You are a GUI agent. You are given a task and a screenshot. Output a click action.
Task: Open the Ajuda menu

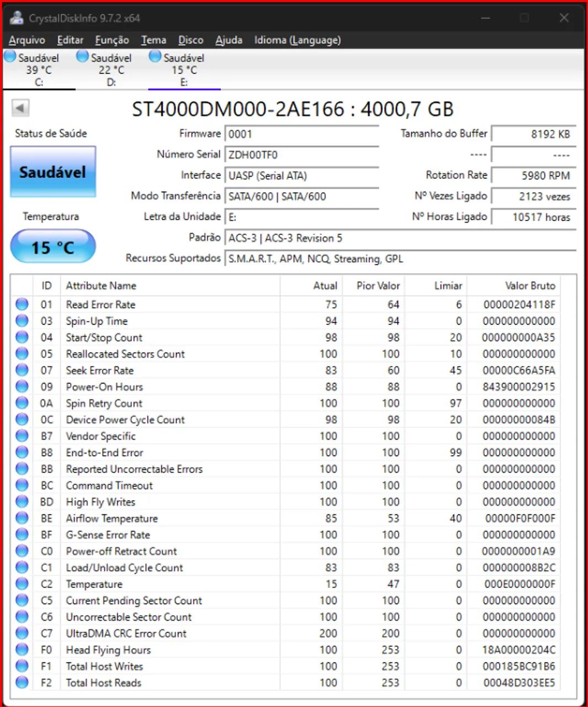pos(229,40)
